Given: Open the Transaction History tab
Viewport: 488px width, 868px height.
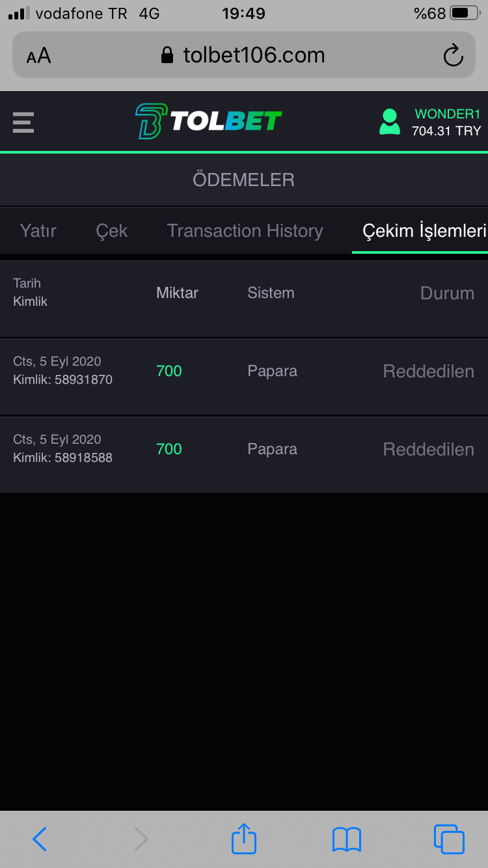Looking at the screenshot, I should (245, 231).
